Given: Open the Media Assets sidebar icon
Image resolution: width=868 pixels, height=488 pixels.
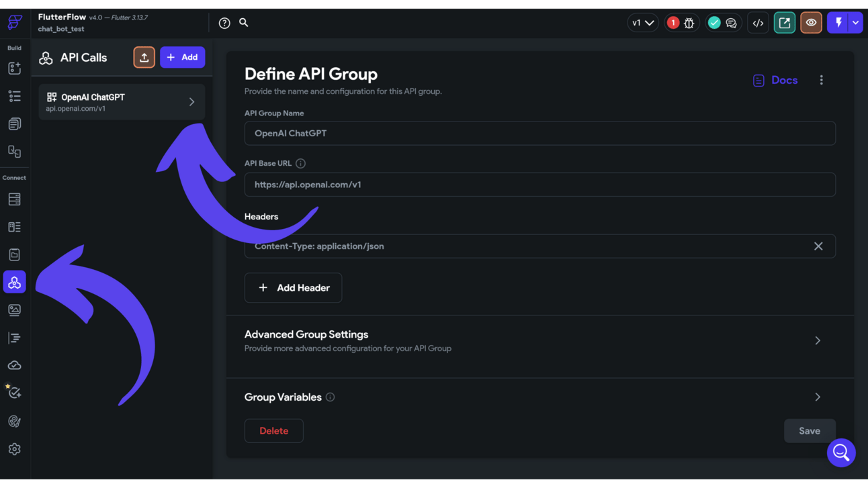Looking at the screenshot, I should pyautogui.click(x=14, y=310).
